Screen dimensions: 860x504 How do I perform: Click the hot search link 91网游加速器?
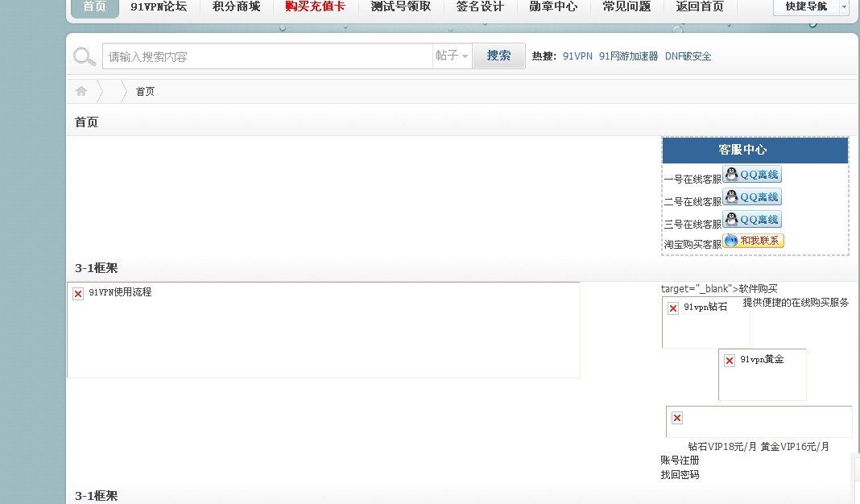[x=629, y=56]
